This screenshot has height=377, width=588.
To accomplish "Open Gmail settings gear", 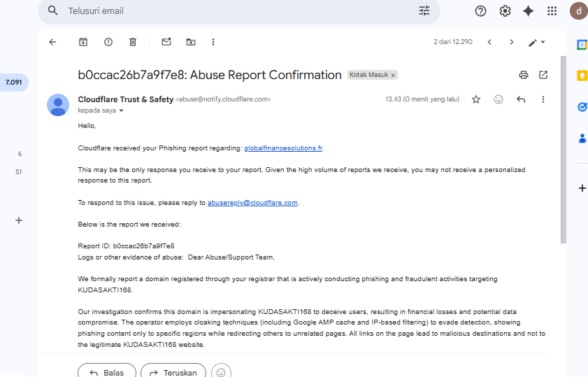I will tap(505, 11).
